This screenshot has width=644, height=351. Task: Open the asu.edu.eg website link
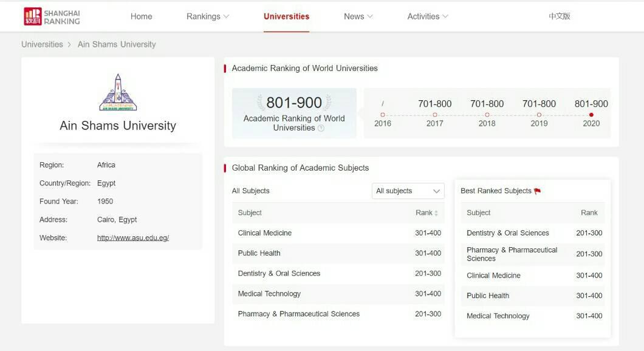click(x=133, y=238)
